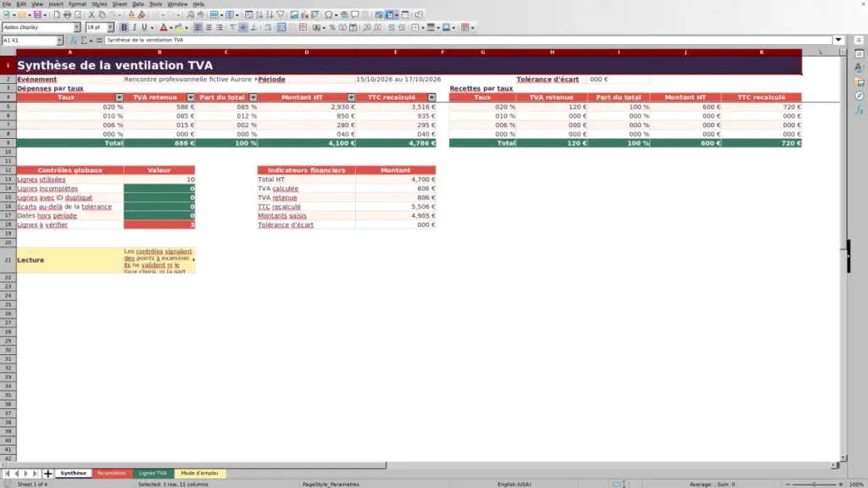
Task: Click the Add new sheet plus icon
Action: (x=47, y=474)
